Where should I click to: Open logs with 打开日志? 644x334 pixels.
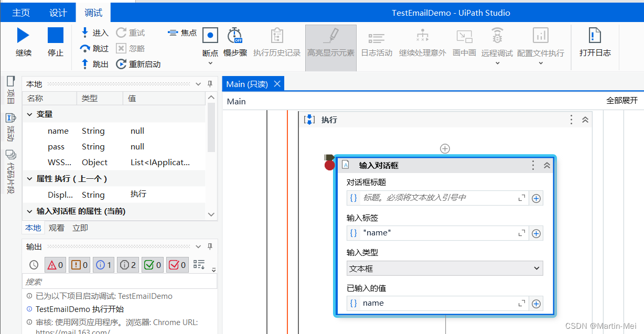[x=595, y=42]
